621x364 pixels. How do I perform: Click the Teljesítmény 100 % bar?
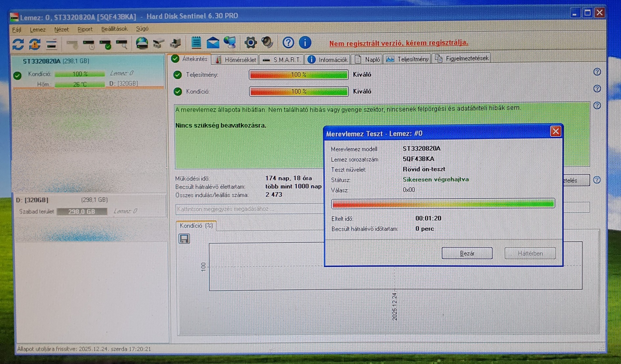(x=299, y=75)
